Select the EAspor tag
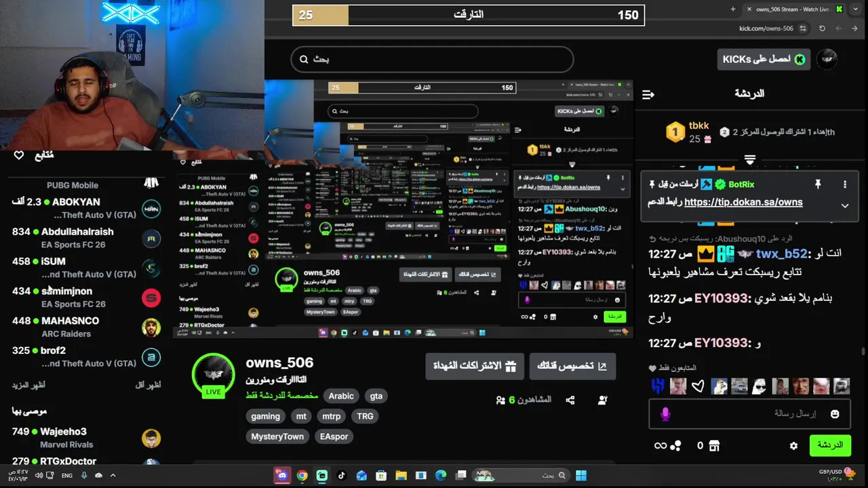 click(334, 436)
